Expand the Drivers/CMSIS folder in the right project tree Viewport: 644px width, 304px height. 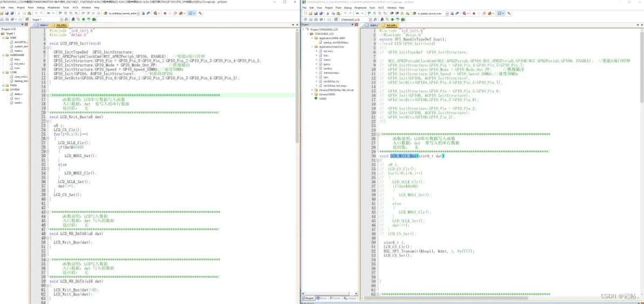click(x=312, y=94)
